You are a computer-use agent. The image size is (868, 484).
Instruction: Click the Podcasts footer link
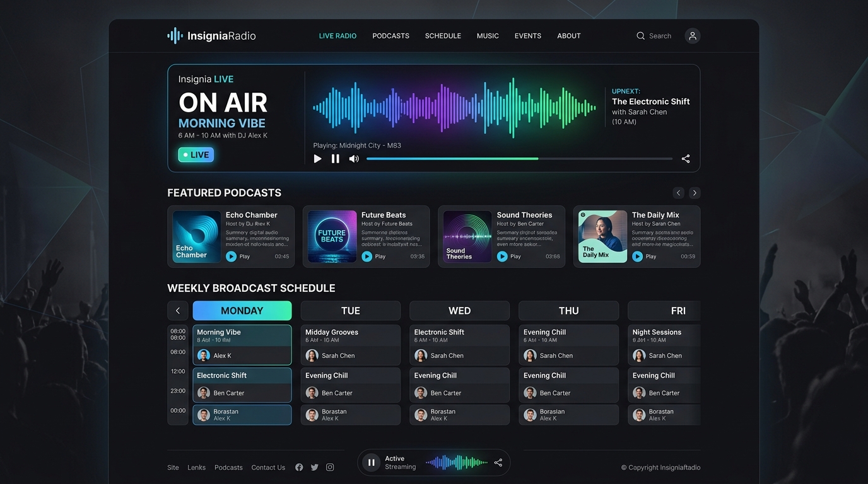point(228,468)
